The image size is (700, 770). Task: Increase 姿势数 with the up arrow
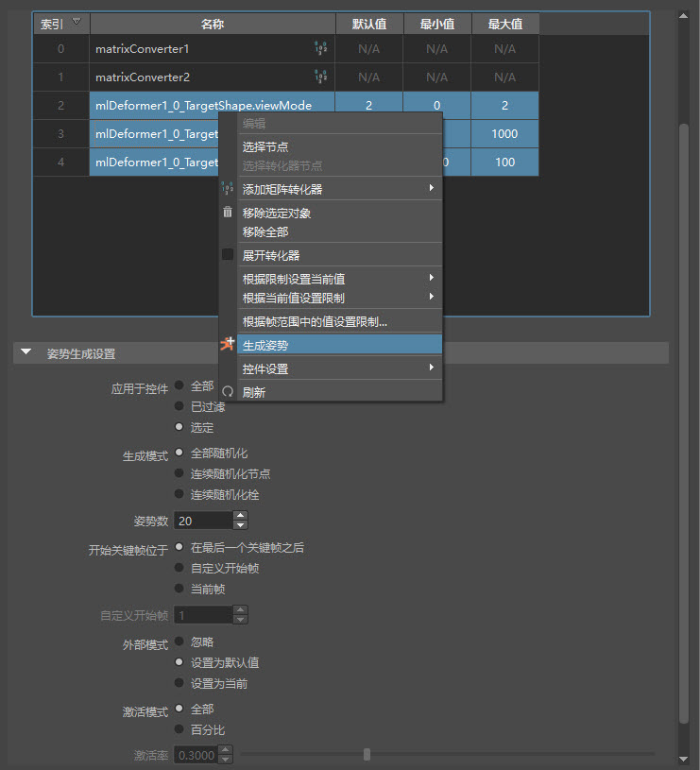coord(240,516)
